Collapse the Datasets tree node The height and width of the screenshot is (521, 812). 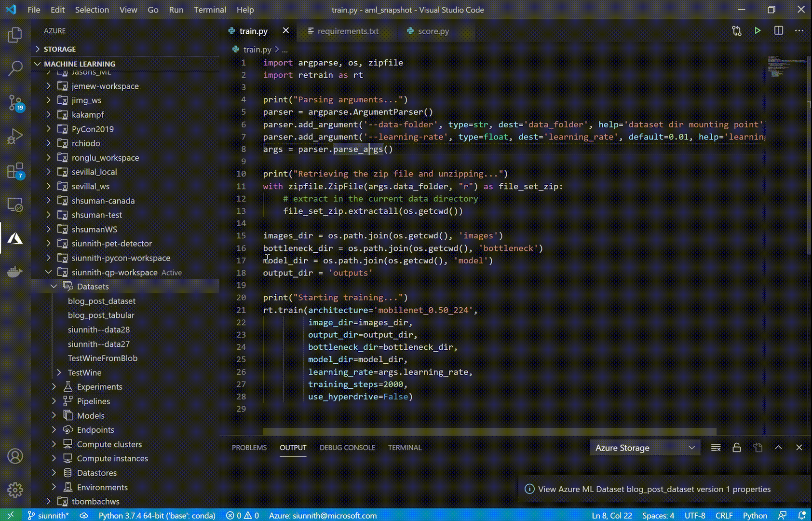click(x=54, y=287)
